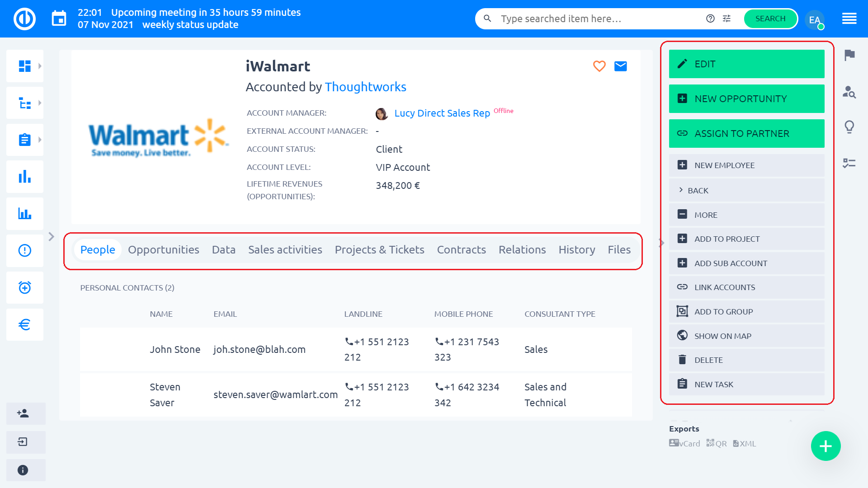The image size is (868, 488).
Task: Click LINK ACCOUNTS
Action: (746, 287)
